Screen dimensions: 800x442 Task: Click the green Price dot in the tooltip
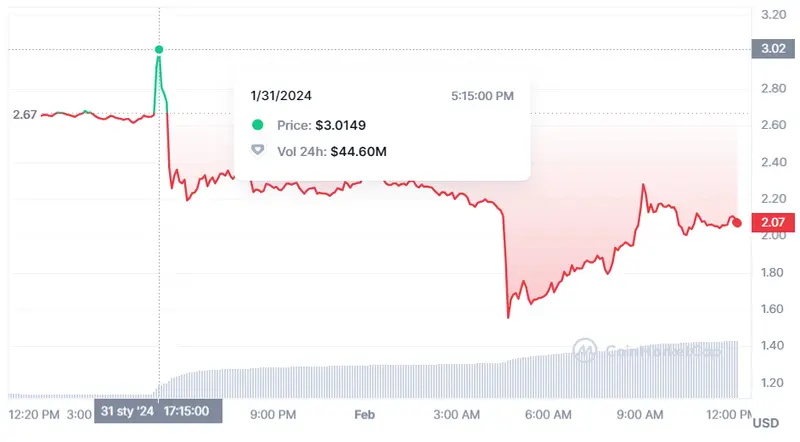click(x=258, y=125)
